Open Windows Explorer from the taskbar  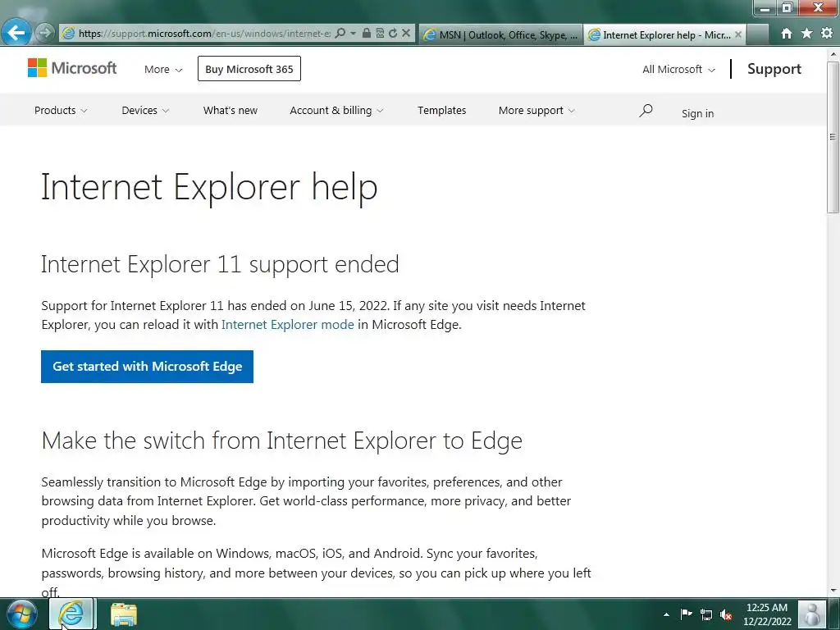coord(124,614)
